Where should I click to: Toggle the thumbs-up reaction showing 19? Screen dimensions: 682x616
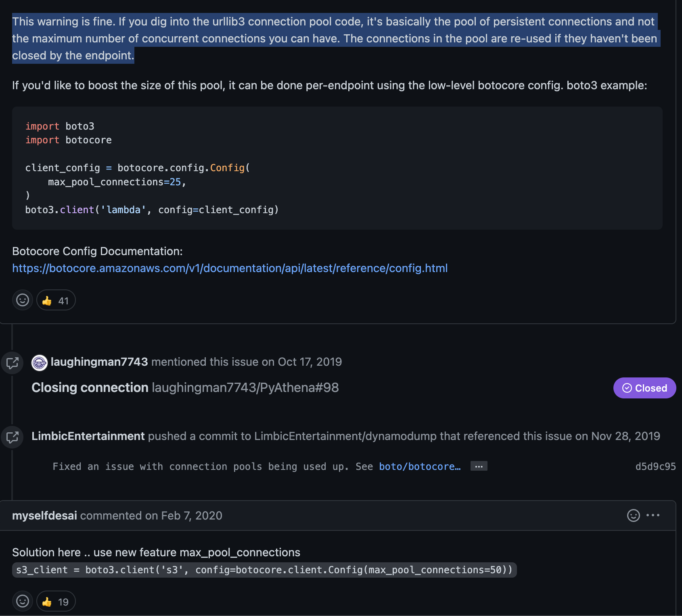[x=56, y=601]
